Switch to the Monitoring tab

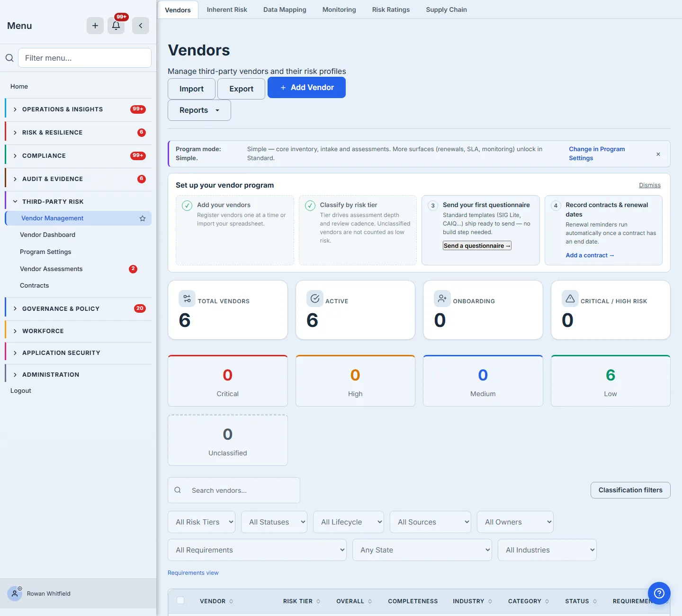click(339, 9)
